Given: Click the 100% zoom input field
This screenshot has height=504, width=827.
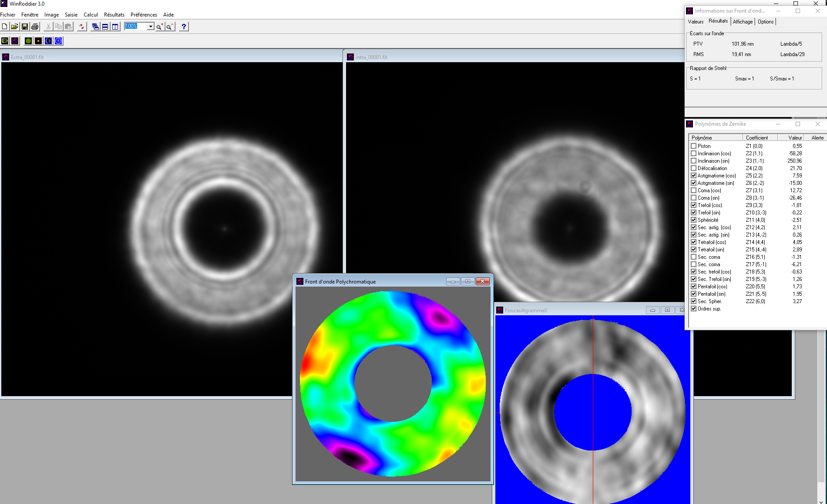Looking at the screenshot, I should [x=136, y=26].
